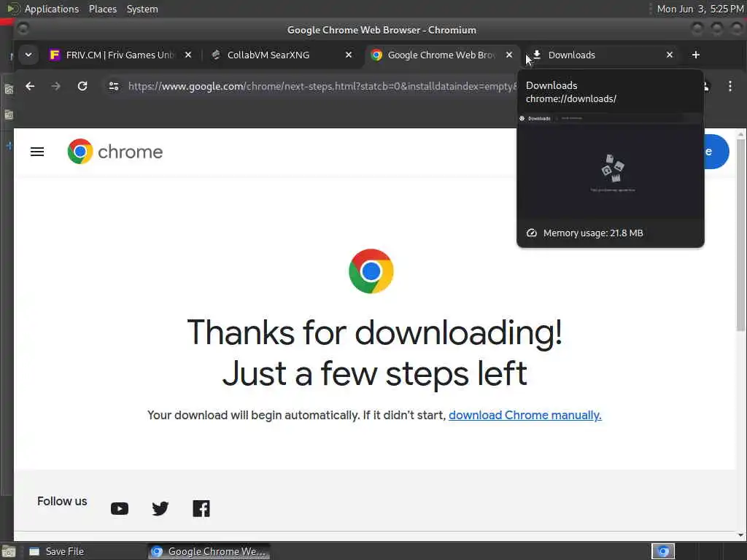View site information icon in address bar

click(114, 86)
